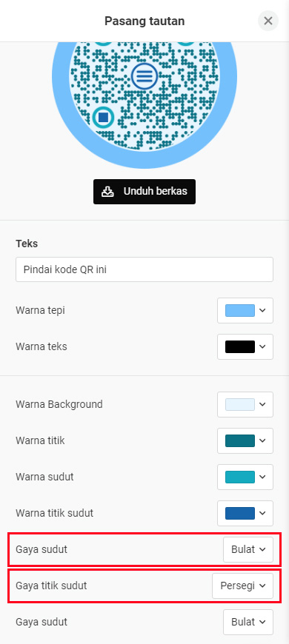This screenshot has width=289, height=644.
Task: Click the pale Warna Background swatch
Action: (240, 405)
